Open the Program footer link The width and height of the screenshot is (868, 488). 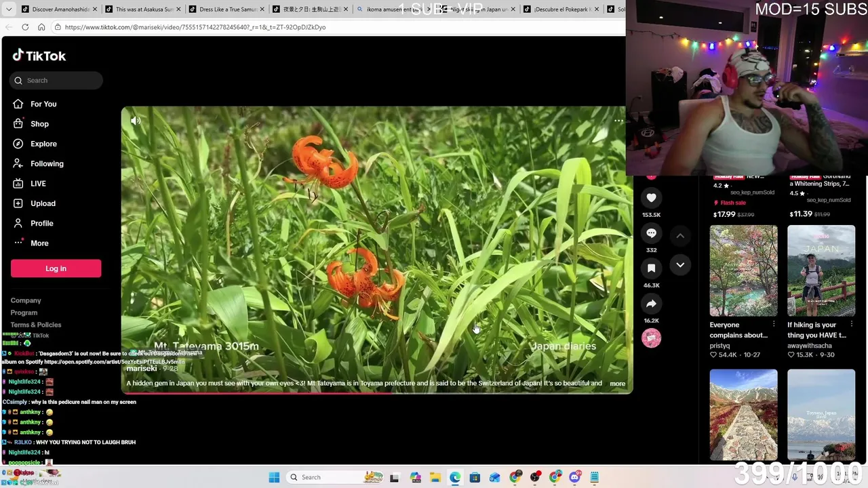click(24, 312)
